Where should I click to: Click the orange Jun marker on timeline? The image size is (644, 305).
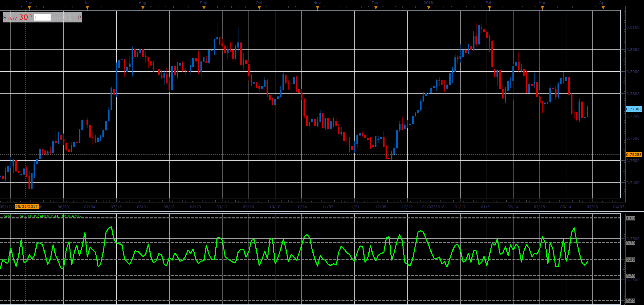coord(29,7)
